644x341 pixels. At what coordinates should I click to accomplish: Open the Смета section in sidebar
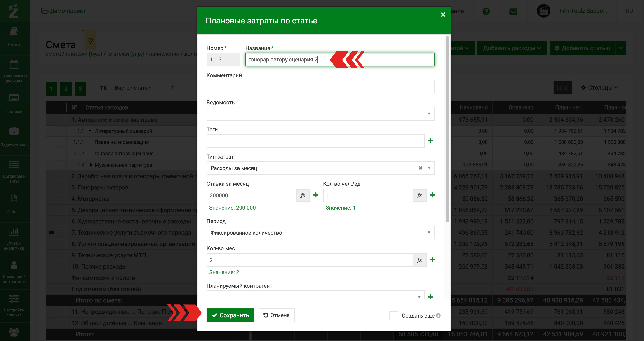tap(14, 37)
